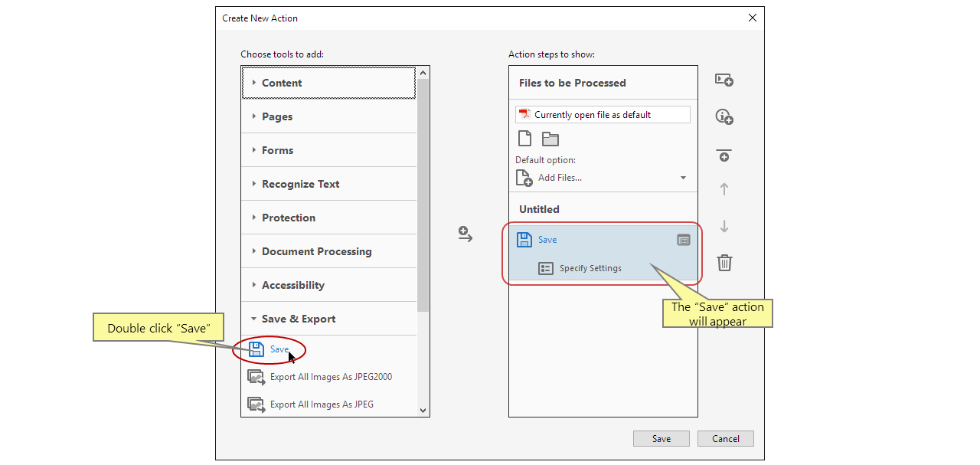Viewport: 980px width, 465px height.
Task: Click the scrollbar down arrow in tools list
Action: pos(423,410)
